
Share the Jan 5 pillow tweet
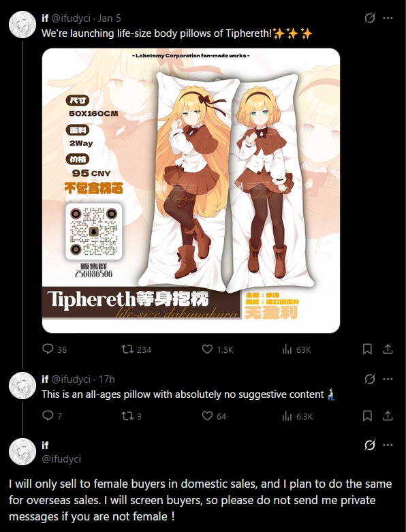click(388, 349)
